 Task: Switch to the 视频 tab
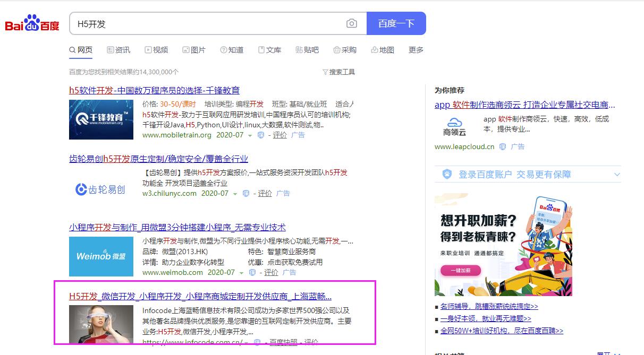click(156, 50)
